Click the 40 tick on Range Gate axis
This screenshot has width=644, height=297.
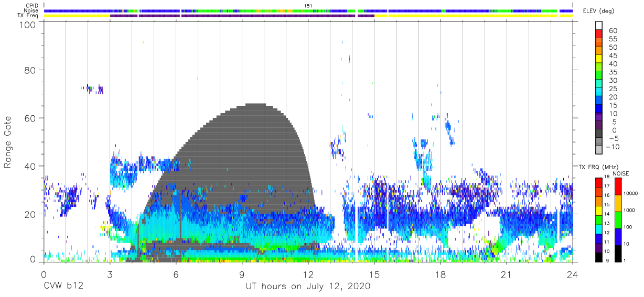click(x=30, y=166)
